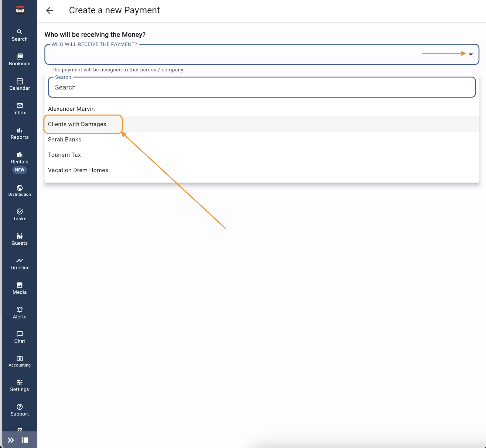Go back using the arrow beside Create a new Payment
Viewport: 486px width, 448px height.
tap(50, 10)
